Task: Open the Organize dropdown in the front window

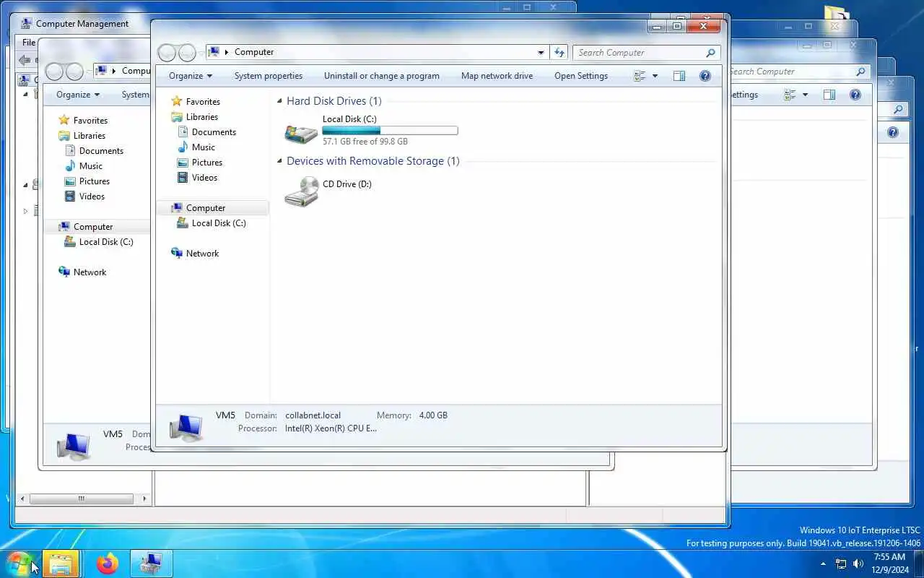Action: 191,76
